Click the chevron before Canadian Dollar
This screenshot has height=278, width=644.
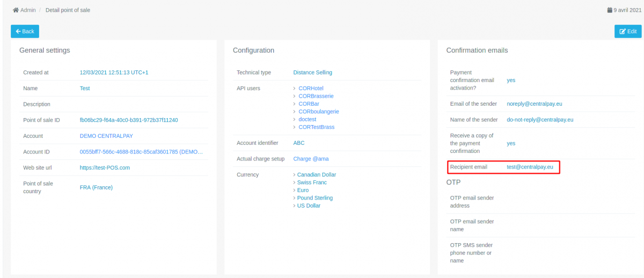[x=295, y=175]
